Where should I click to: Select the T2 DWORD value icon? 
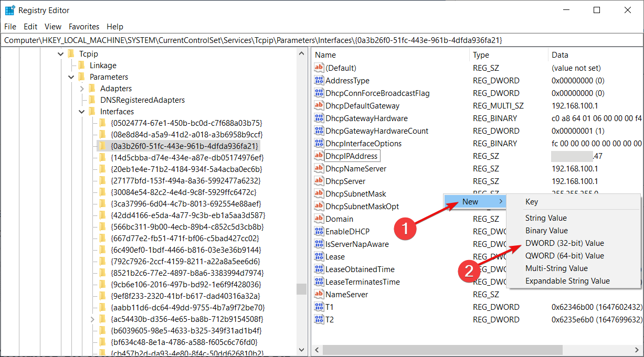(x=319, y=319)
